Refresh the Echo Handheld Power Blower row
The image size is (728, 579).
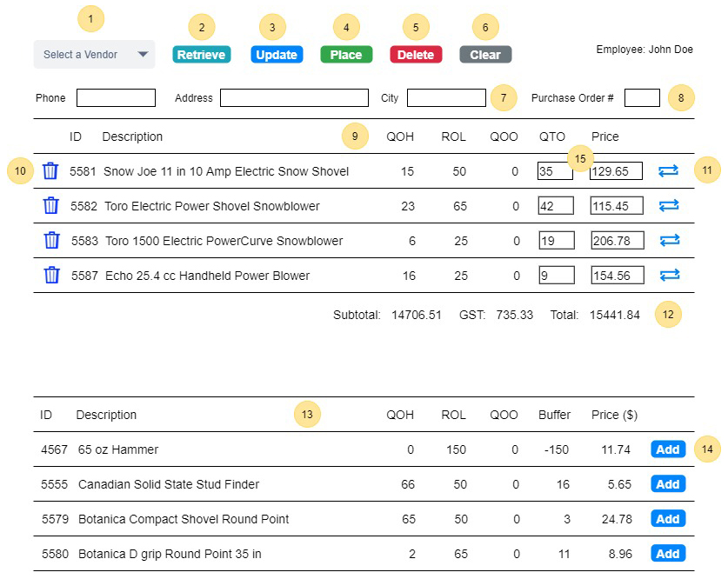click(x=669, y=276)
